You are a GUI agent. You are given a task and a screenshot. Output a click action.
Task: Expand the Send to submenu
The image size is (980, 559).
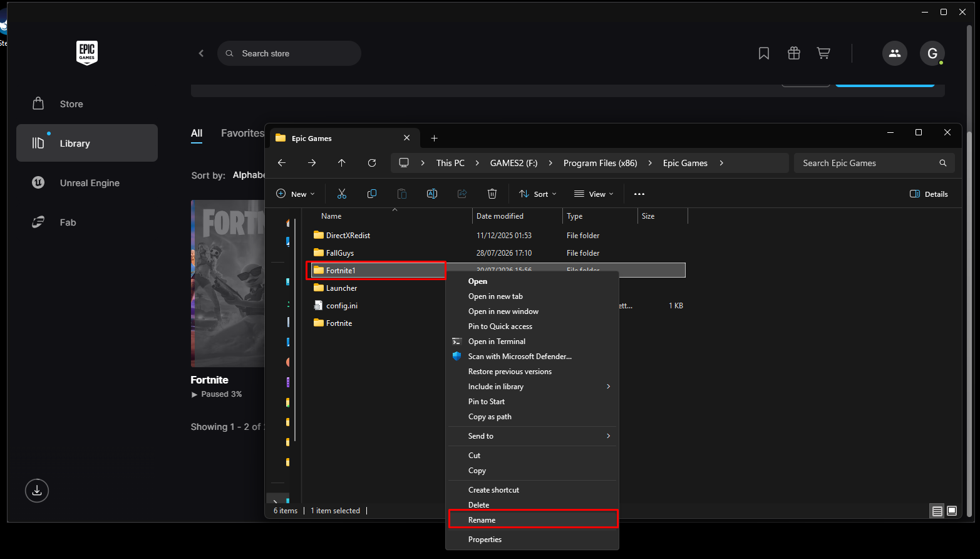[x=532, y=436]
